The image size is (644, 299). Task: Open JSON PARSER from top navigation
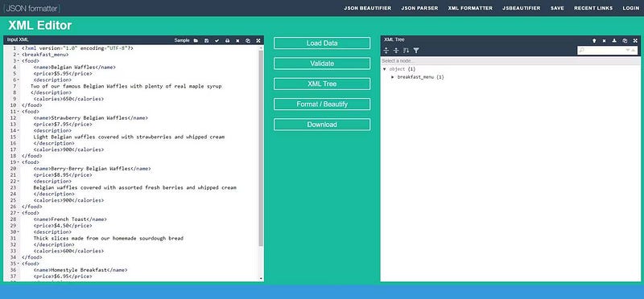(x=419, y=8)
